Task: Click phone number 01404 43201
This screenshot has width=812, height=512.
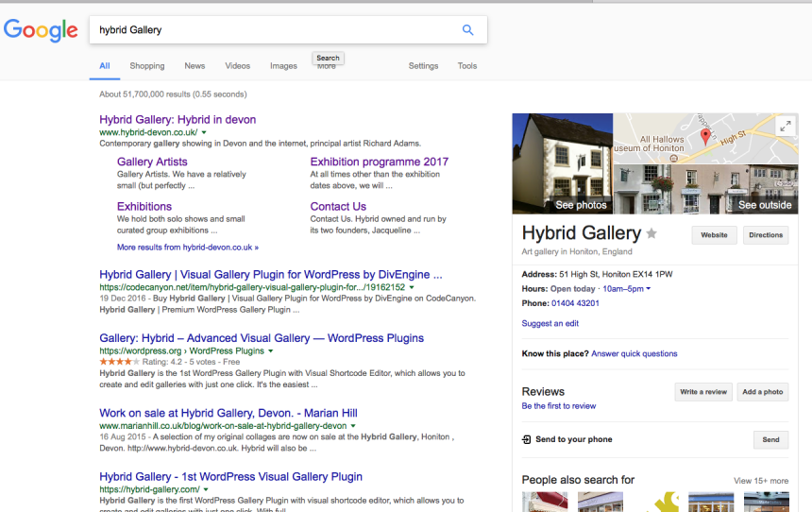Action: 575,303
